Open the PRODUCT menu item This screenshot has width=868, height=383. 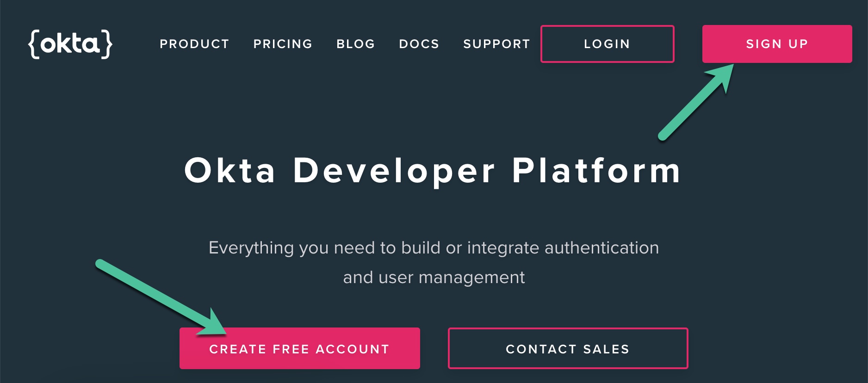194,44
